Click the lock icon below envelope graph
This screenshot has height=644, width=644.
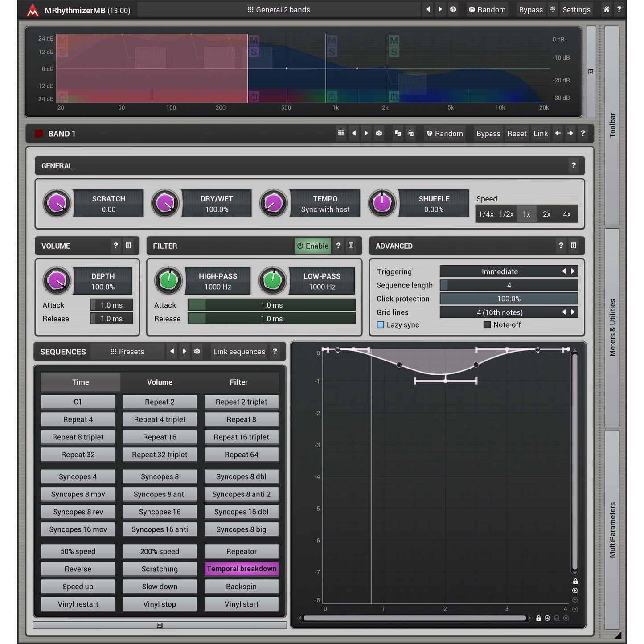coord(538,618)
